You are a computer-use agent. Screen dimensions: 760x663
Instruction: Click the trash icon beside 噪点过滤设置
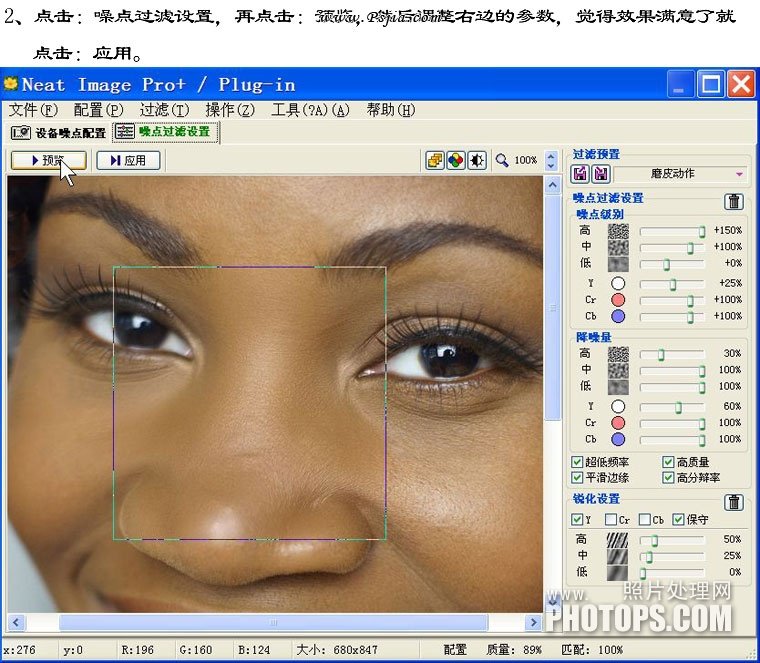pos(734,201)
